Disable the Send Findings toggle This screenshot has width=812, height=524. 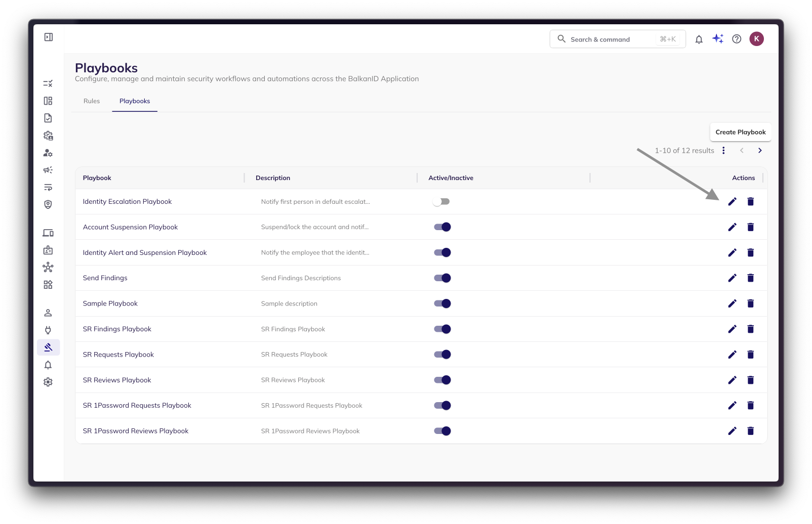(442, 278)
